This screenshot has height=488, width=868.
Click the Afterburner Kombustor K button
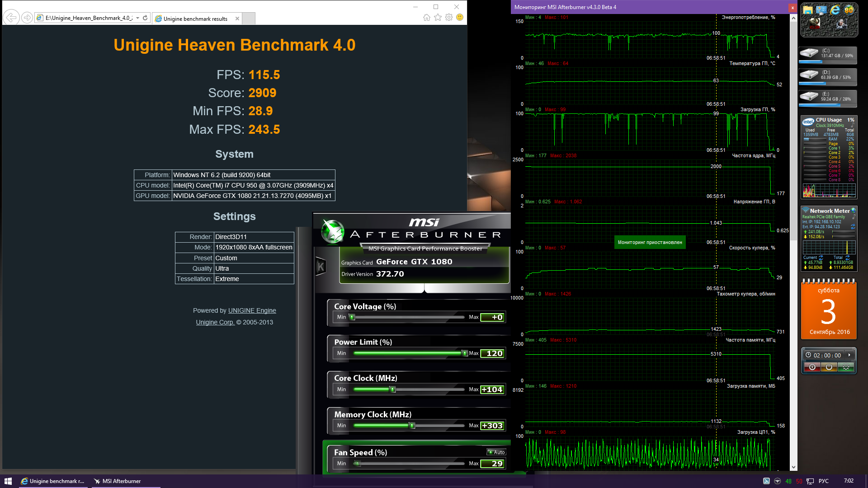pos(321,267)
